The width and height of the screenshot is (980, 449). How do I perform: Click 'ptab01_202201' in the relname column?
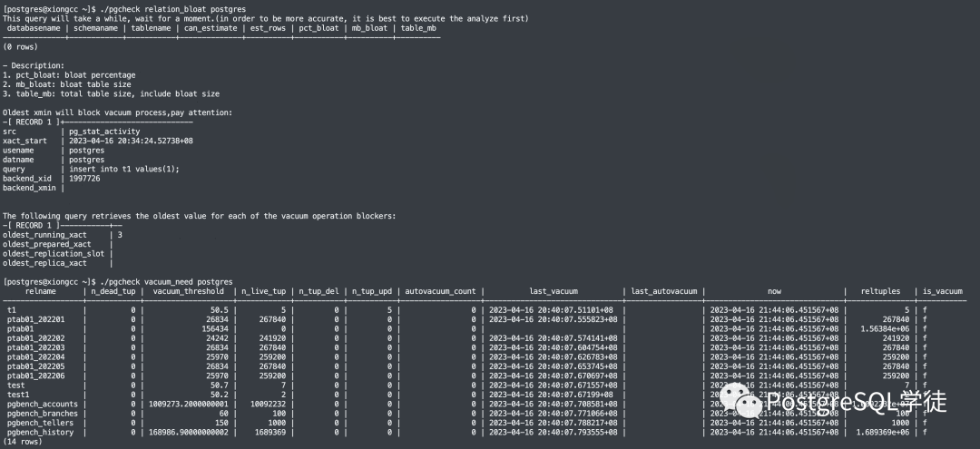(x=35, y=319)
